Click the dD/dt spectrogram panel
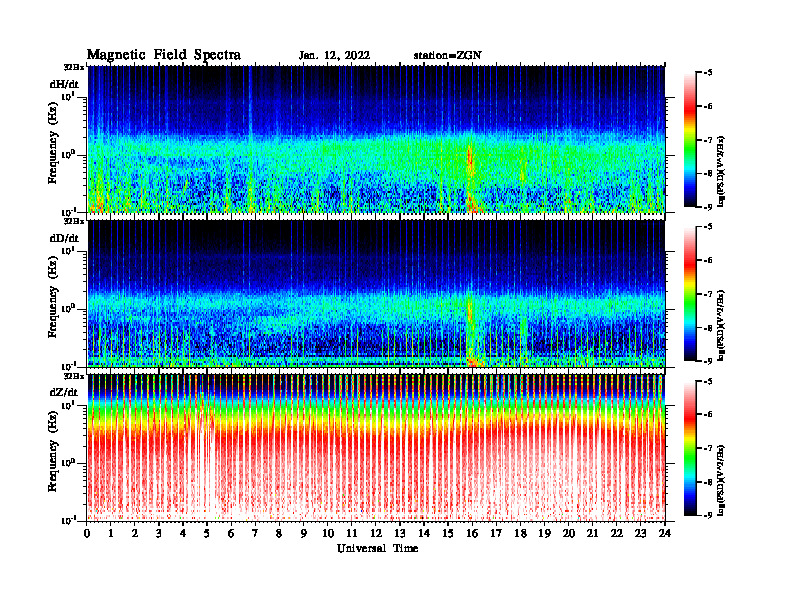This screenshot has height=612, width=792. [x=376, y=293]
